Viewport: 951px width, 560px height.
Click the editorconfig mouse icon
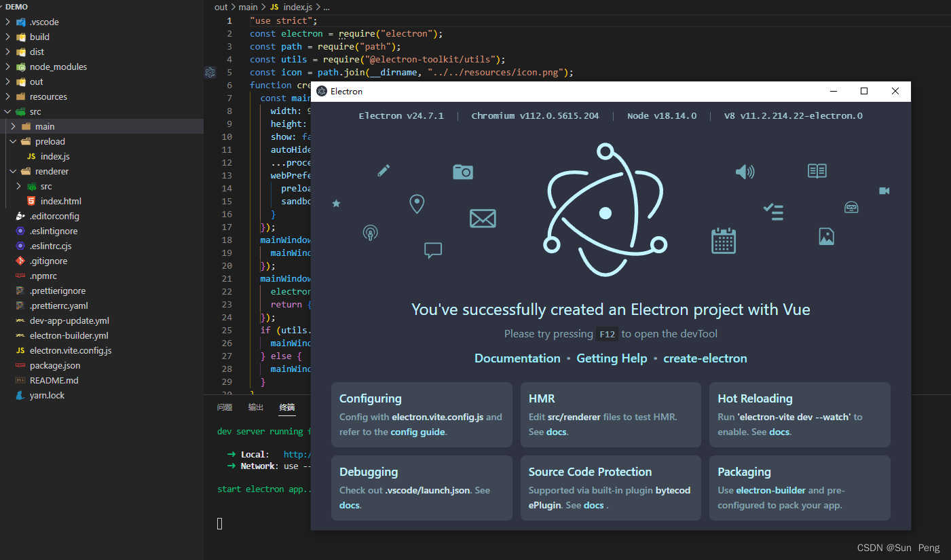[x=20, y=216]
